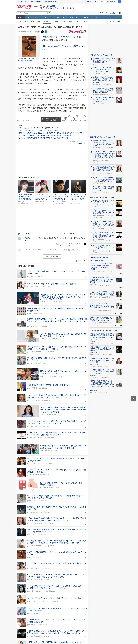The height and width of the screenshot is (644, 138).
Task: Open the article main photo thumbnail
Action: pyautogui.click(x=29, y=46)
